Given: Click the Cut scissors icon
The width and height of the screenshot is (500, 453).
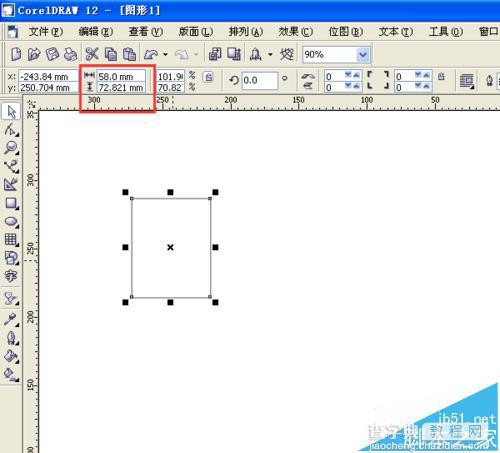Looking at the screenshot, I should 92,54.
